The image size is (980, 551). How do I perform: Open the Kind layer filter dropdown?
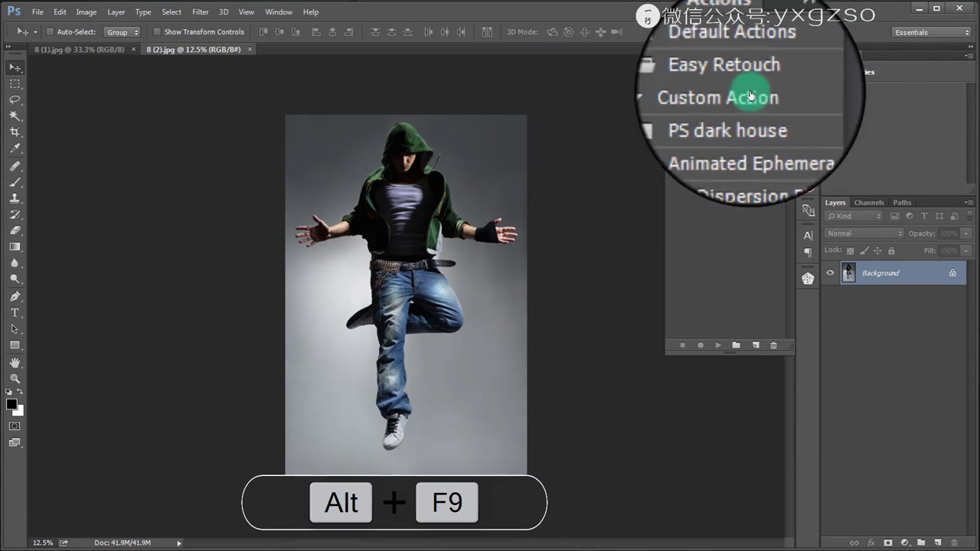pyautogui.click(x=854, y=217)
